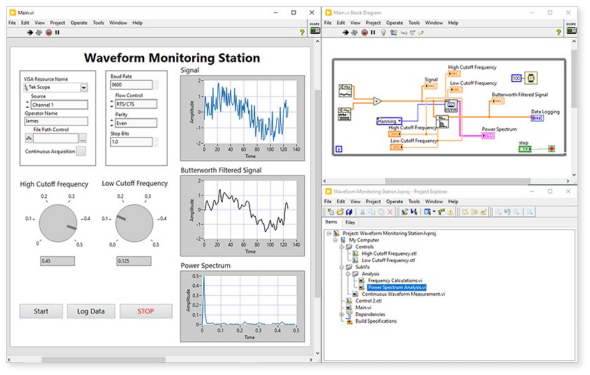This screenshot has height=375, width=590.
Task: Expand Dependencies node in project tree
Action: click(x=342, y=314)
